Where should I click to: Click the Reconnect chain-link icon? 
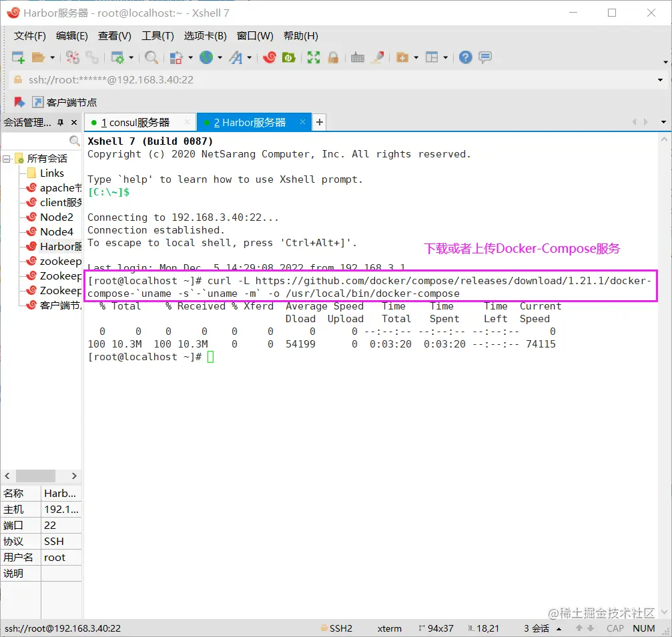(x=91, y=57)
